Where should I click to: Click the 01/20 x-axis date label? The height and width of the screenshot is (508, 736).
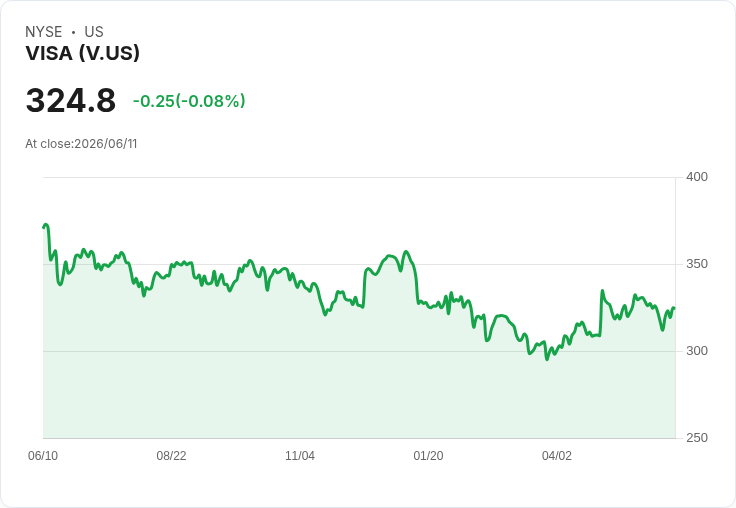[428, 456]
